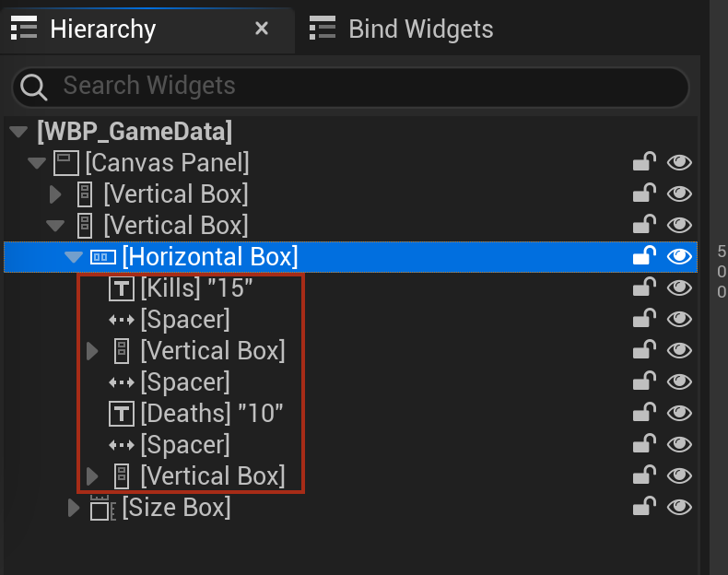Click the Deaths text block icon
The image size is (728, 575).
tap(122, 414)
